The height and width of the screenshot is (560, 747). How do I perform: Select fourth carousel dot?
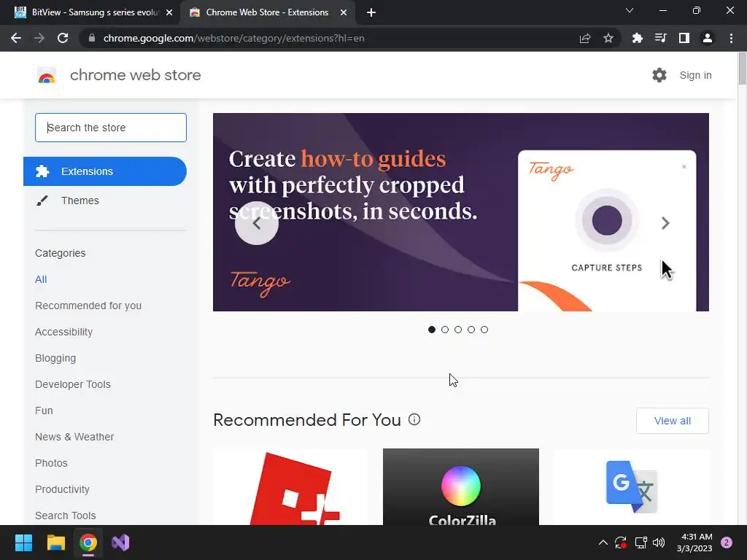point(471,330)
